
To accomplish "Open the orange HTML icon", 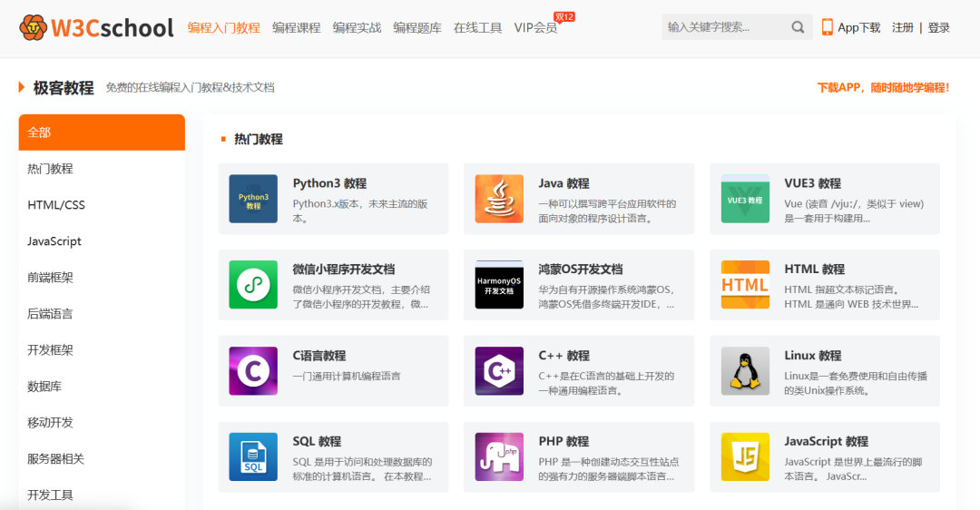I will pos(745,285).
